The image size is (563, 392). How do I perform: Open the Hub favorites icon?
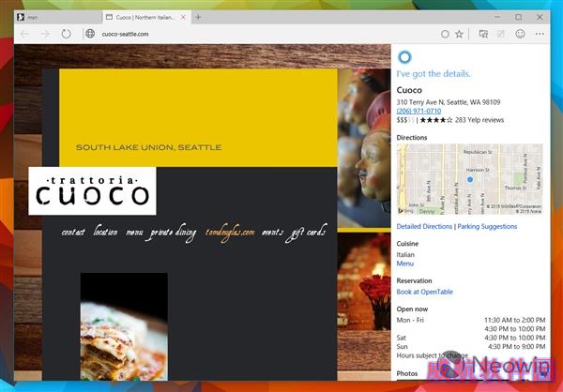click(483, 34)
